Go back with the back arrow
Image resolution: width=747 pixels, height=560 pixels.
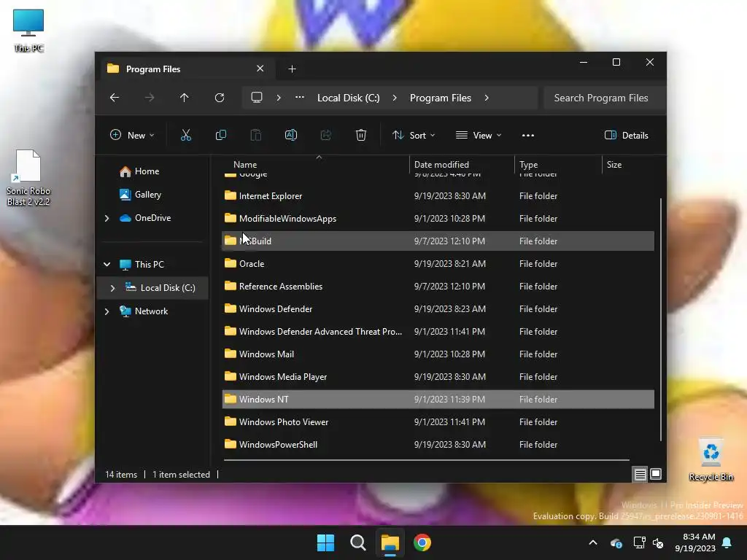click(115, 98)
